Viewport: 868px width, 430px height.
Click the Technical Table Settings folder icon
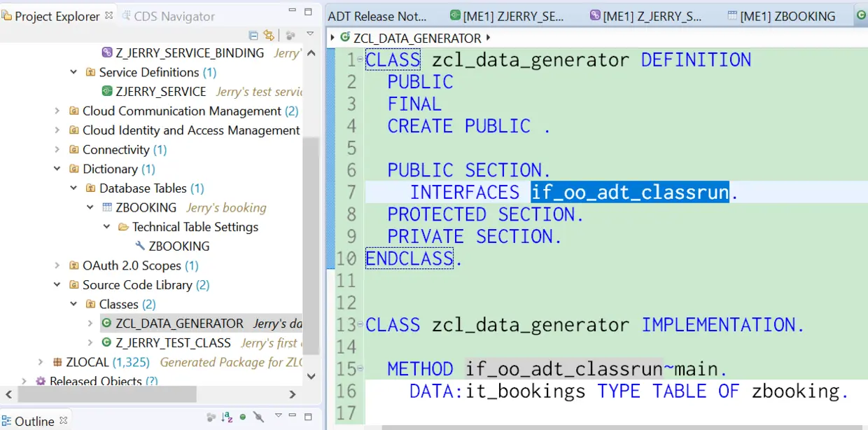click(123, 227)
